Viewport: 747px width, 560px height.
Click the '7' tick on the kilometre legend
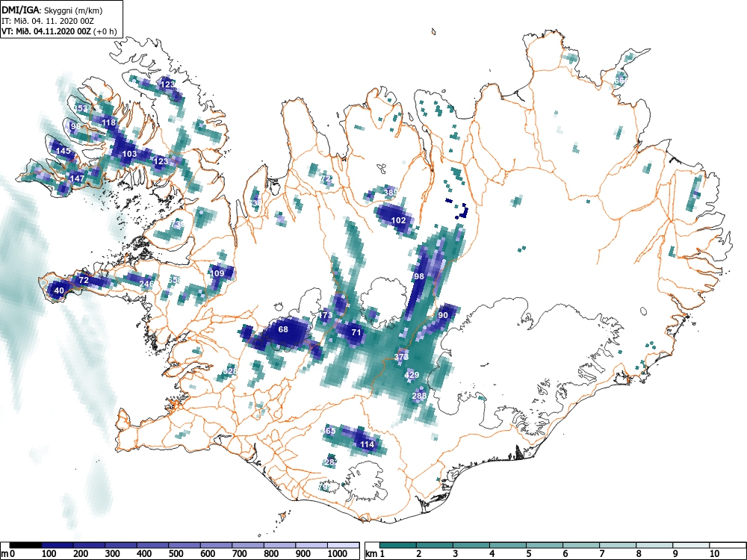(x=601, y=554)
